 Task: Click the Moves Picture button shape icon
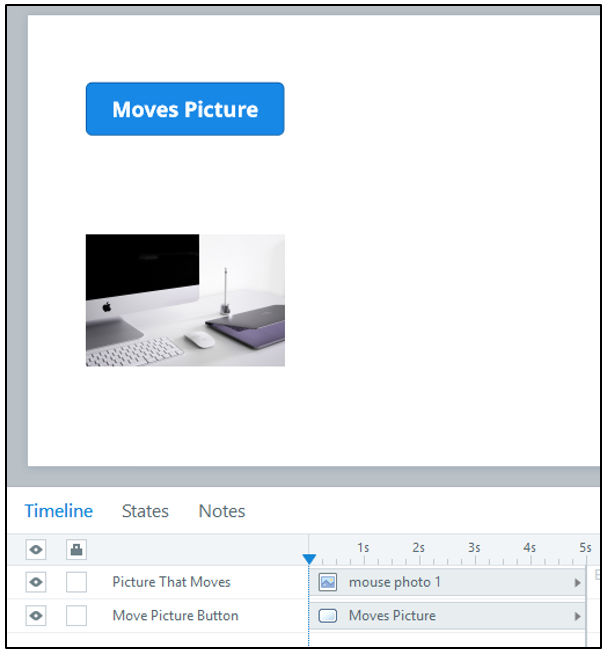328,616
